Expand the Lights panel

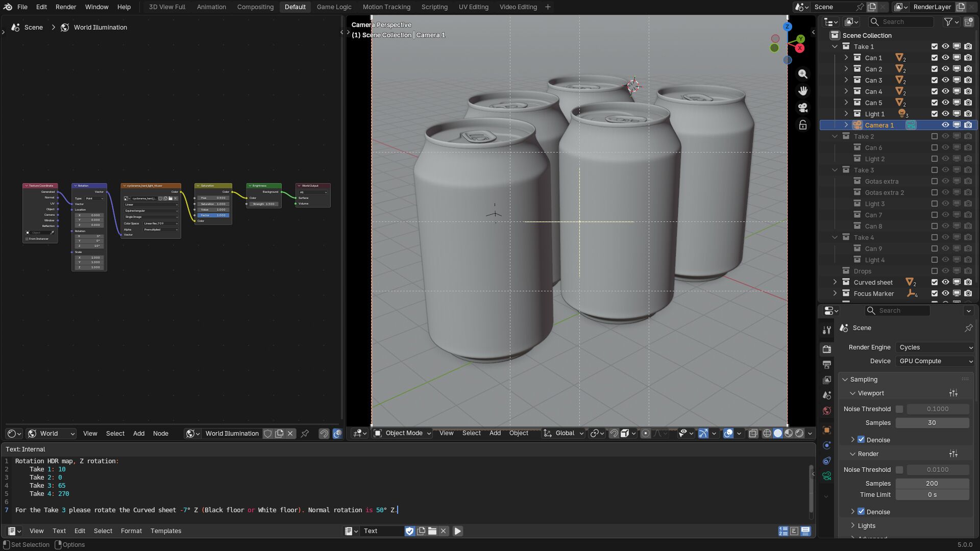(x=866, y=526)
